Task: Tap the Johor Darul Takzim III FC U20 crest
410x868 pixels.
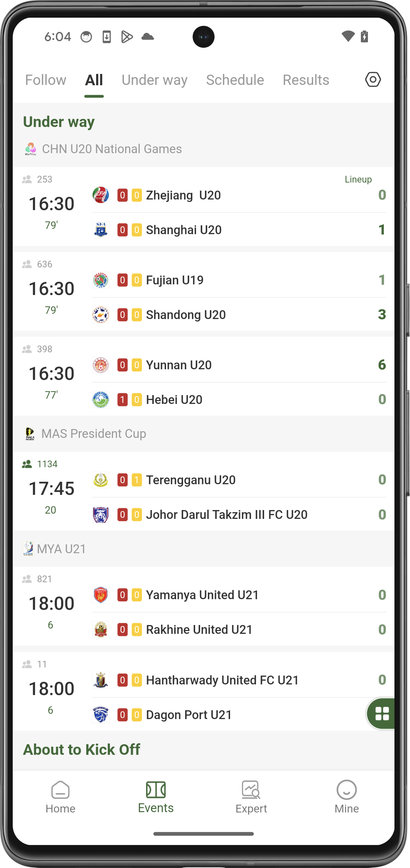Action: (x=100, y=515)
